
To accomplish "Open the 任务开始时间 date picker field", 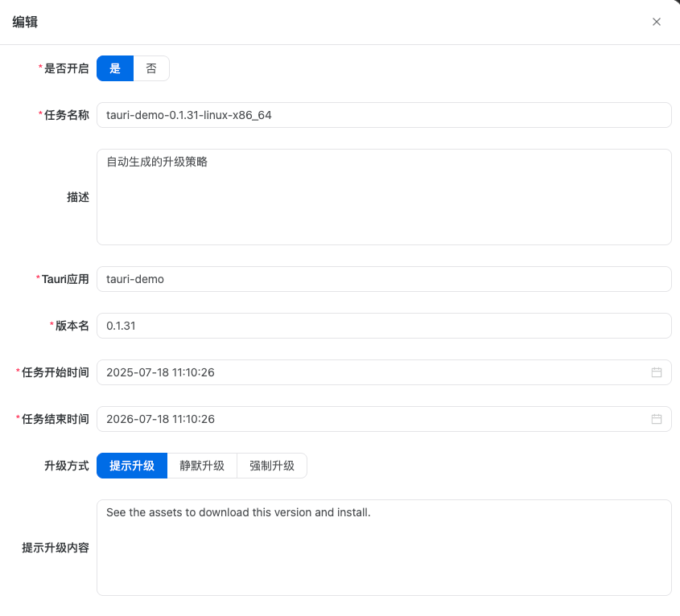I will (370, 372).
